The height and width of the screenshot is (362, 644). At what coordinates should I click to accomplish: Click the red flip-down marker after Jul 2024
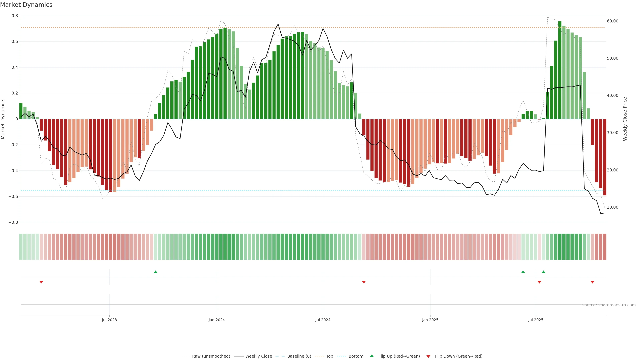(x=364, y=282)
